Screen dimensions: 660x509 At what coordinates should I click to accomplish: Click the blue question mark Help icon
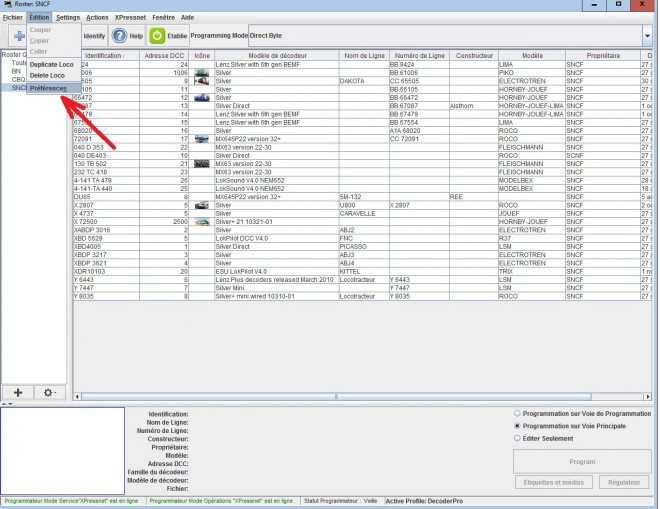click(x=119, y=36)
